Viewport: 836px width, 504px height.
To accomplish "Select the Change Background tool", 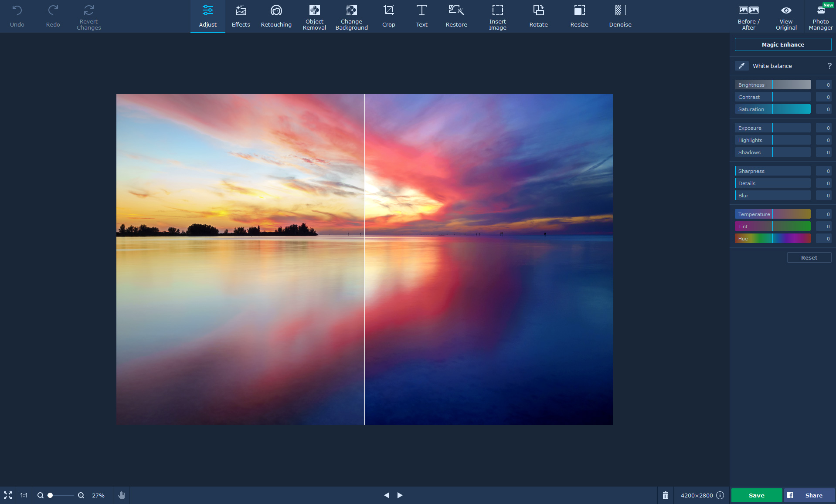I will coord(351,17).
